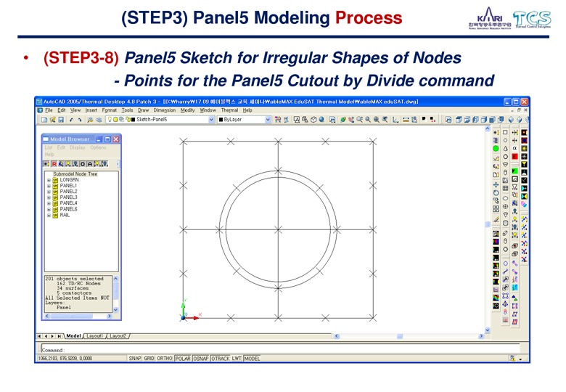
Task: Toggle OSNAP in status bar
Action: tap(201, 359)
